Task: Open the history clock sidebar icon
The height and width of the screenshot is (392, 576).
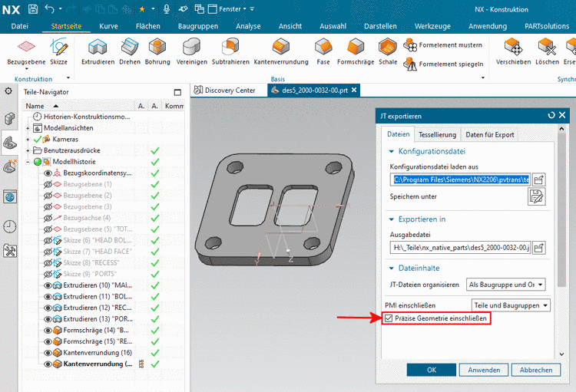Action: (9, 226)
